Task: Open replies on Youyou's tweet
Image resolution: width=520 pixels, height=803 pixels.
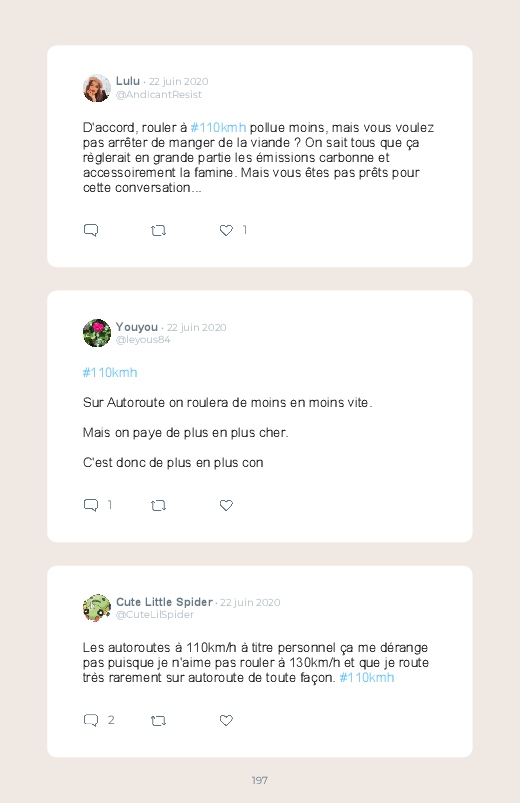Action: tap(91, 505)
